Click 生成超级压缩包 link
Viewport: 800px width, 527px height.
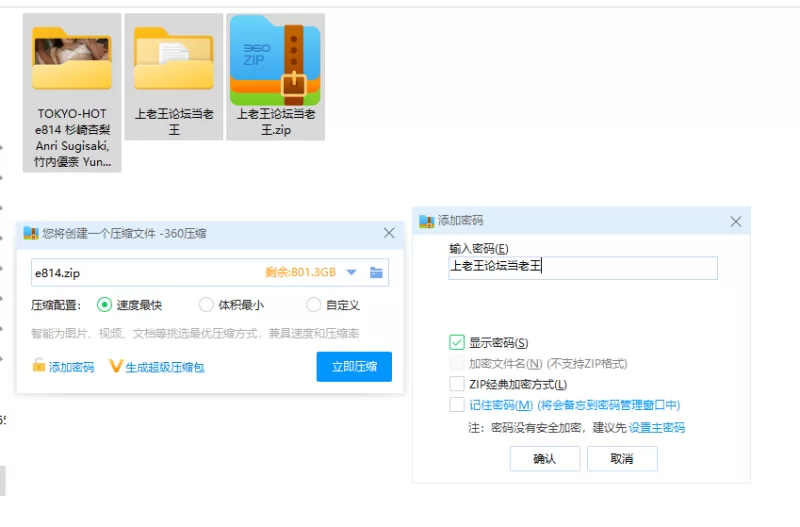point(165,367)
